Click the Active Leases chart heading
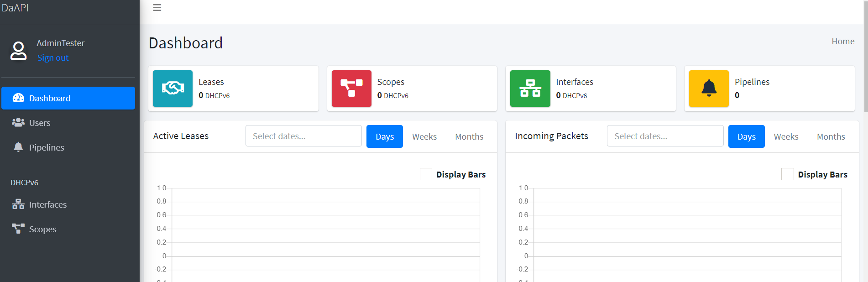The height and width of the screenshot is (282, 868). 181,136
